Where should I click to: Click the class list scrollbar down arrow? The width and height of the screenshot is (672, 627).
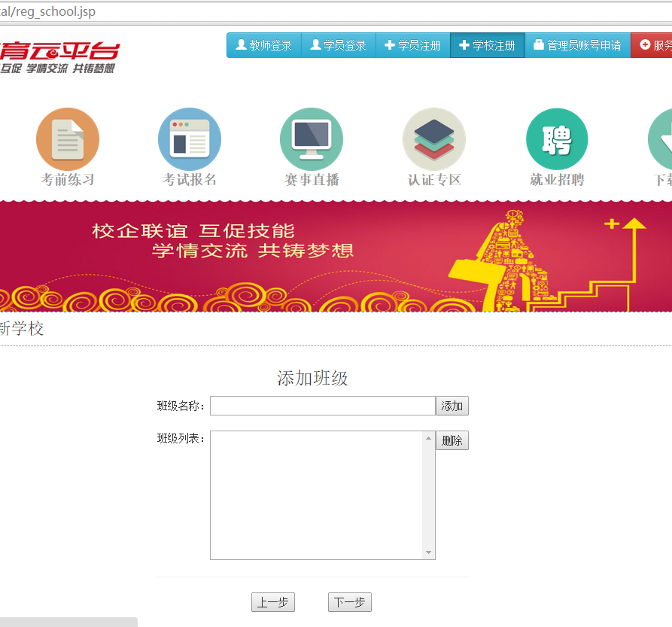tap(429, 553)
